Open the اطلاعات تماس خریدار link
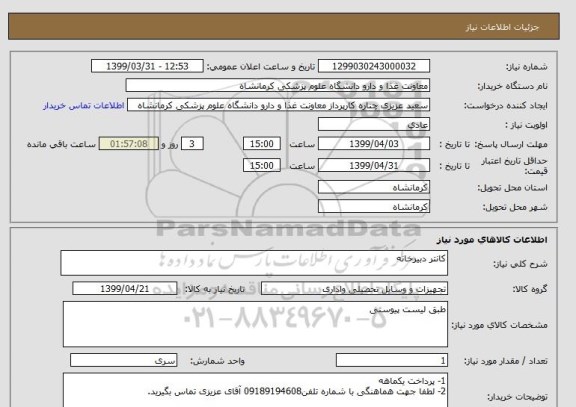 84,106
